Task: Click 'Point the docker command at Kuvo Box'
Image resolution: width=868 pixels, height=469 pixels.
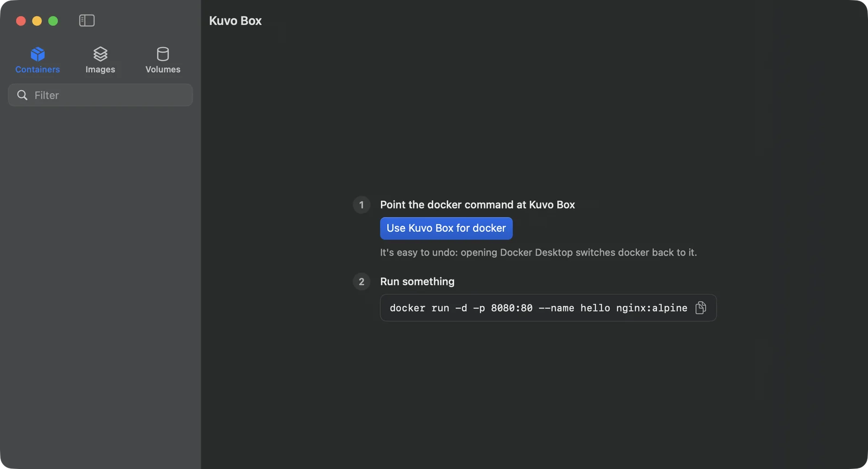Action: point(477,205)
